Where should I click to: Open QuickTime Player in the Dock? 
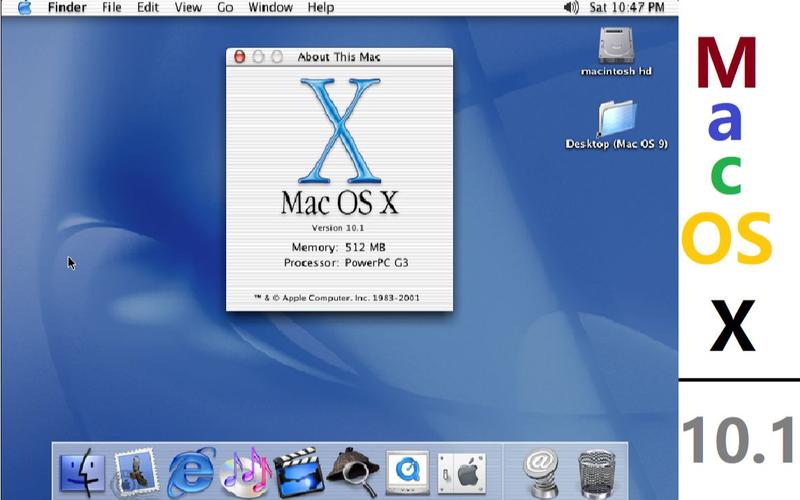tap(407, 470)
